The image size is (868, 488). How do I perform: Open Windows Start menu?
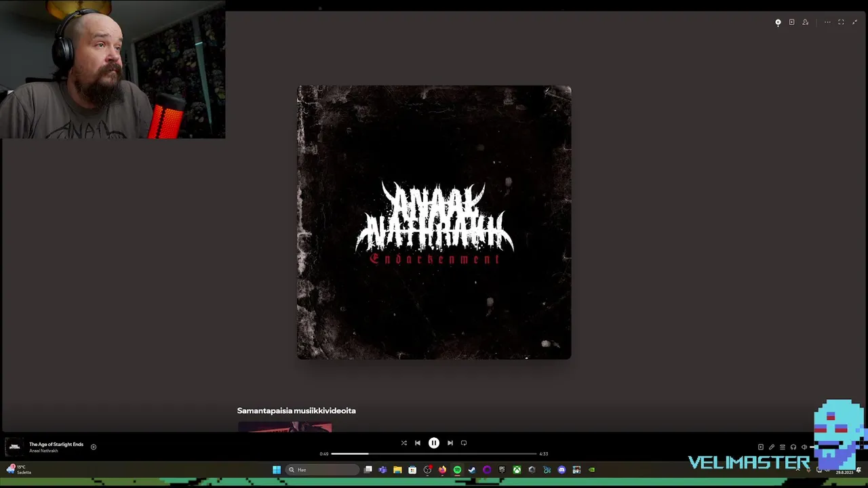point(277,470)
